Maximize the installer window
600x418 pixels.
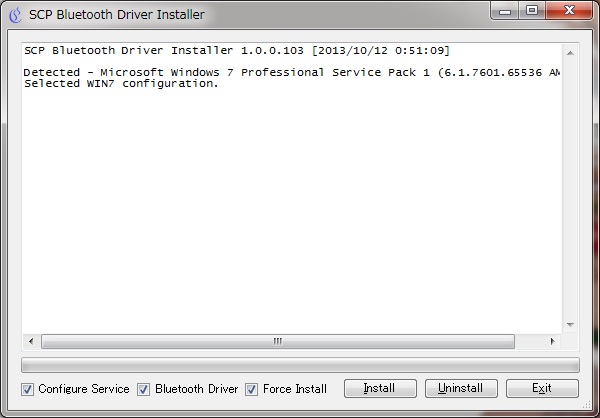[x=532, y=11]
